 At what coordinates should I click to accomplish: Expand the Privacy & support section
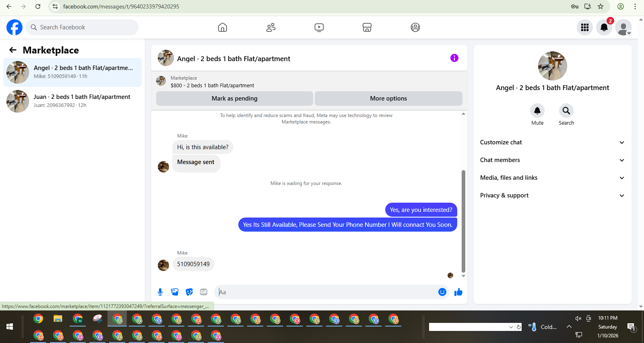552,195
